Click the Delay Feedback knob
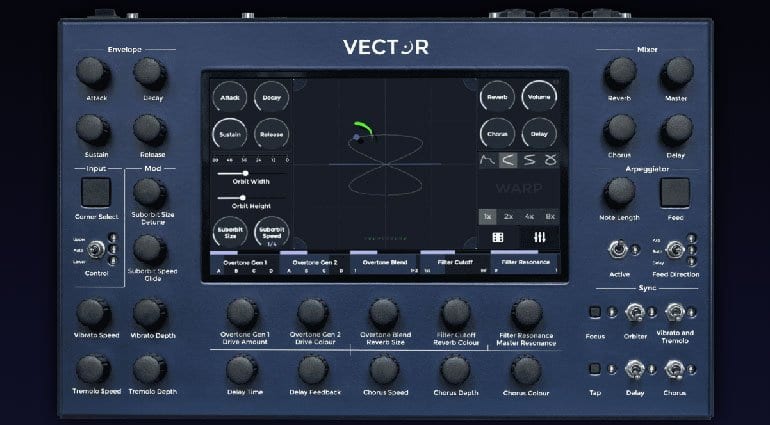 (313, 370)
